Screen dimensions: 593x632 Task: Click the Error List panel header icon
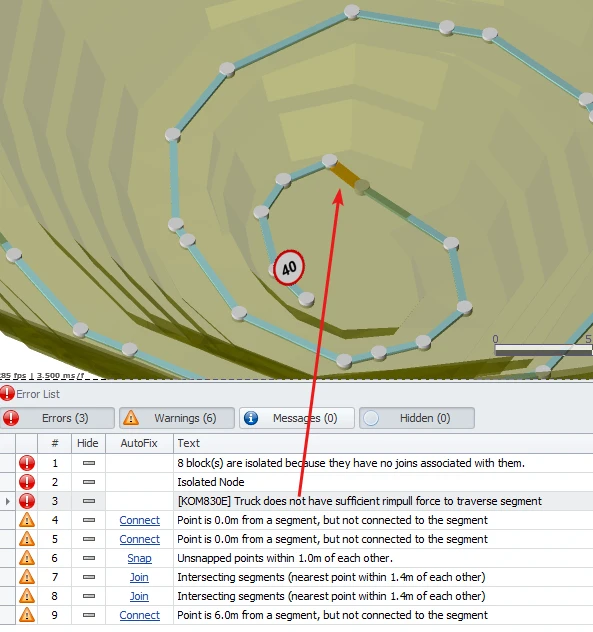(7, 393)
